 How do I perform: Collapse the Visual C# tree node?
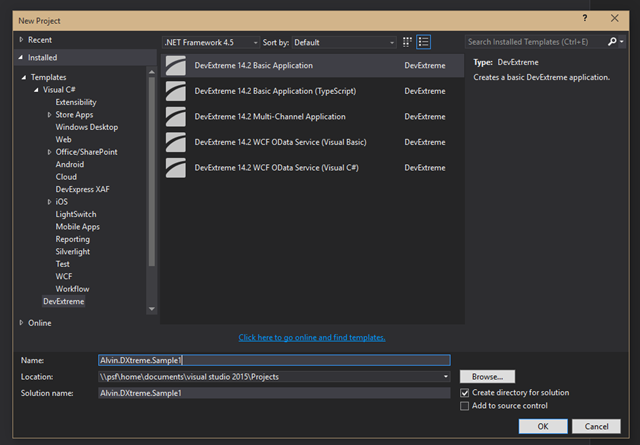pyautogui.click(x=36, y=90)
